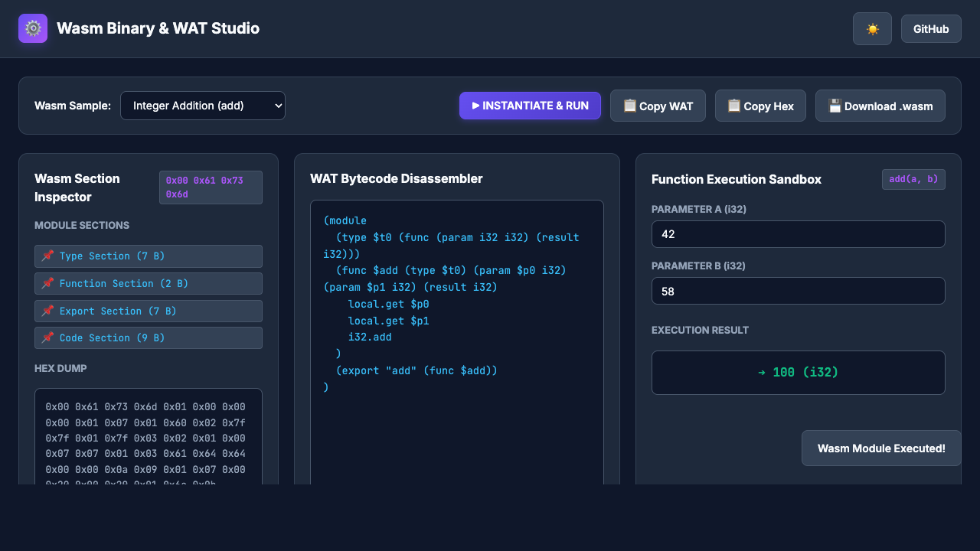Click the Copy Hex button
980x551 pixels.
760,106
